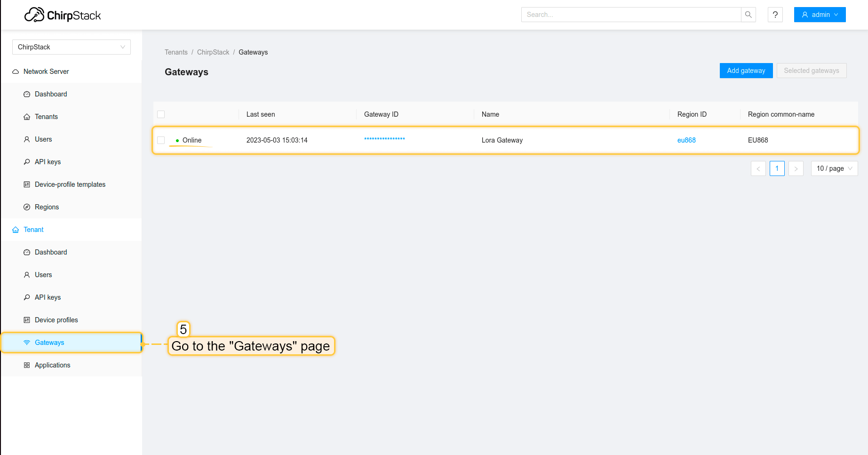The height and width of the screenshot is (455, 868).
Task: Select the Regions compass icon
Action: (27, 207)
